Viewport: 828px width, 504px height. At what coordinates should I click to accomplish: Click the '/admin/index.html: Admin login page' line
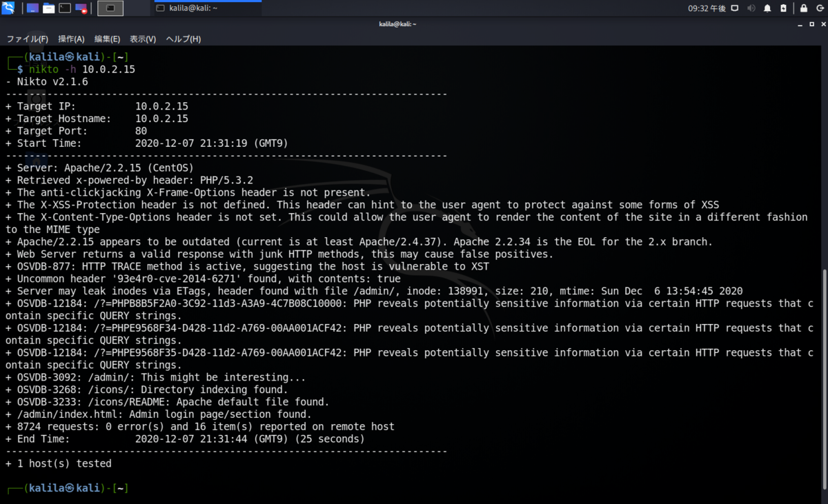158,414
